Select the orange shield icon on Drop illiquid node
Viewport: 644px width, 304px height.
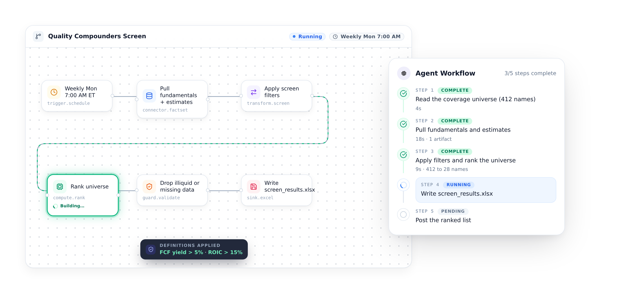click(149, 186)
